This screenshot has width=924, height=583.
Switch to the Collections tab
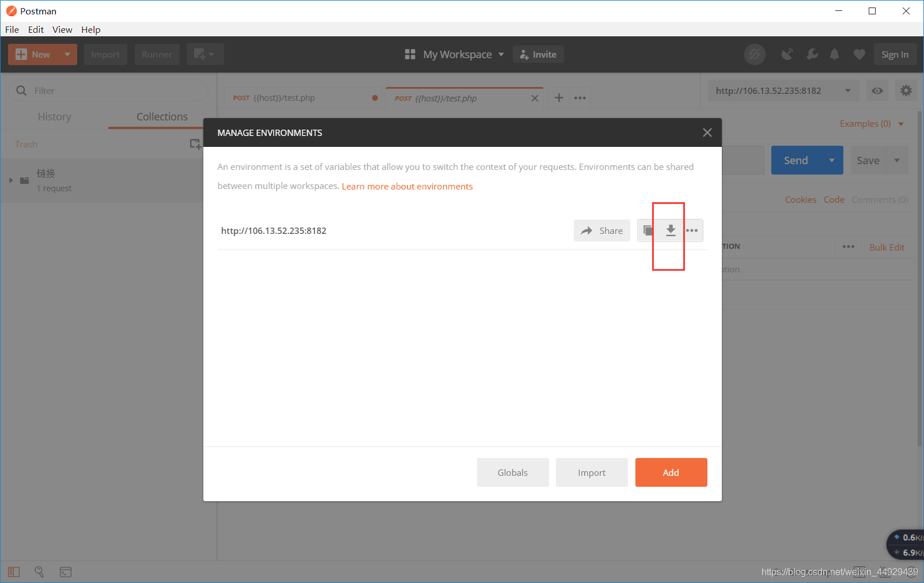coord(162,116)
